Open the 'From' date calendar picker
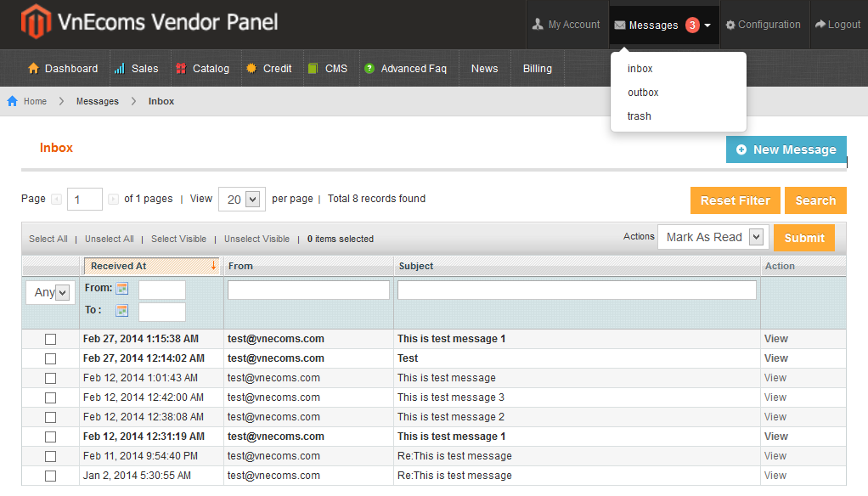Image resolution: width=868 pixels, height=496 pixels. coord(121,289)
